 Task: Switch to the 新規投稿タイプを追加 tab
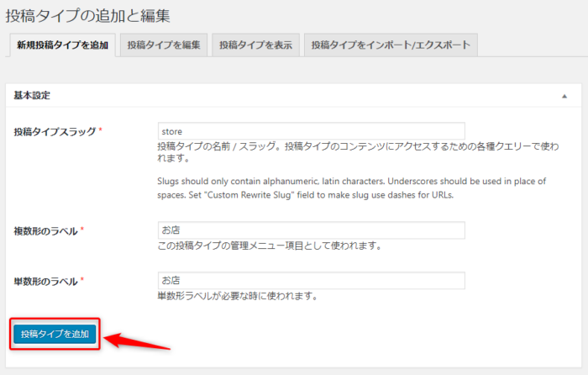pos(63,45)
